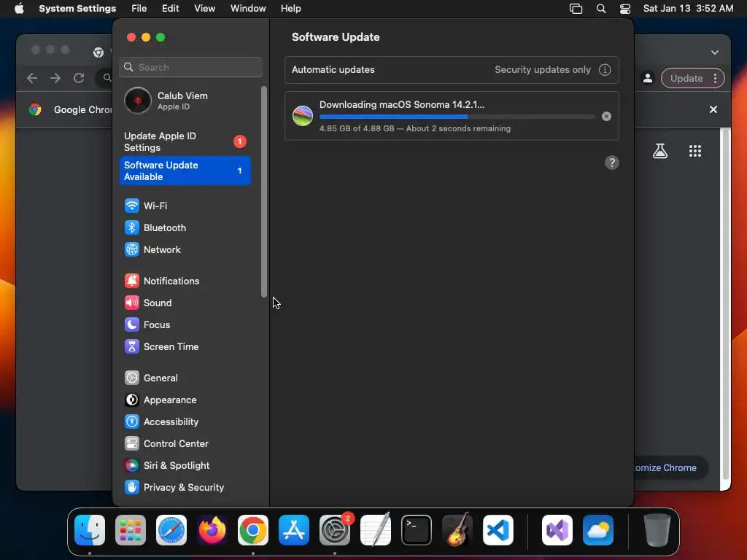Open Chrome three-dot menu

point(715,79)
